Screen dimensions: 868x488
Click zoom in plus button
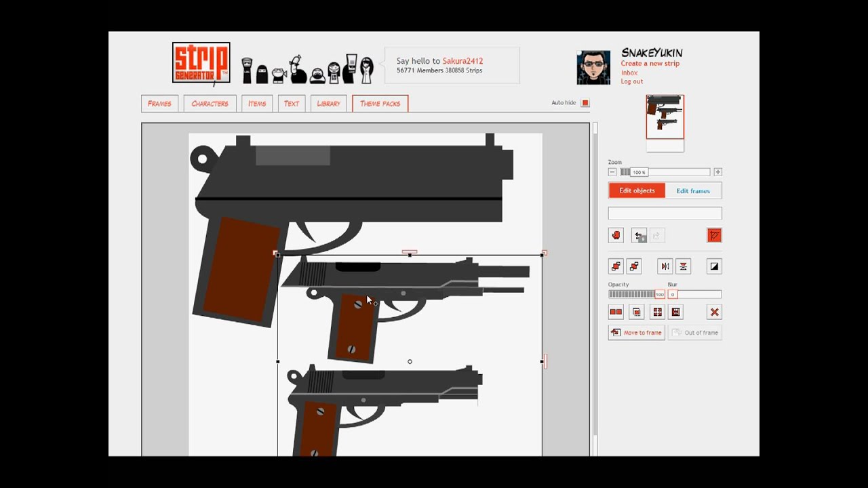717,172
